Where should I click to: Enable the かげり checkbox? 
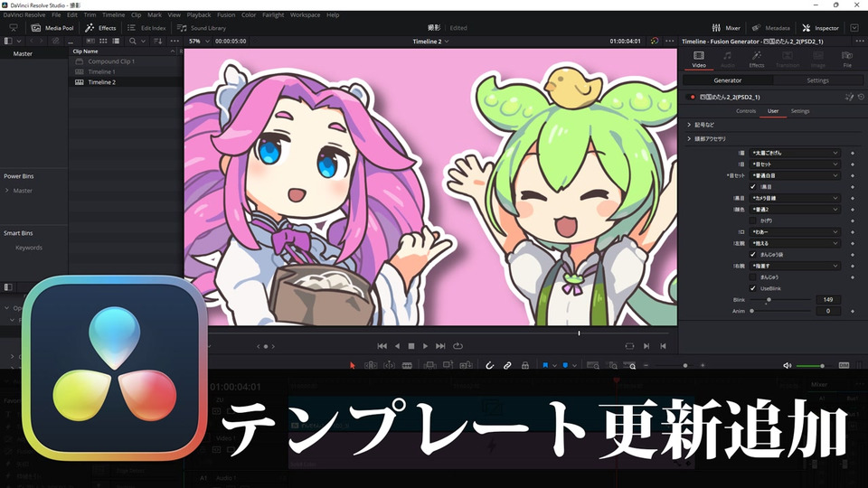(752, 221)
